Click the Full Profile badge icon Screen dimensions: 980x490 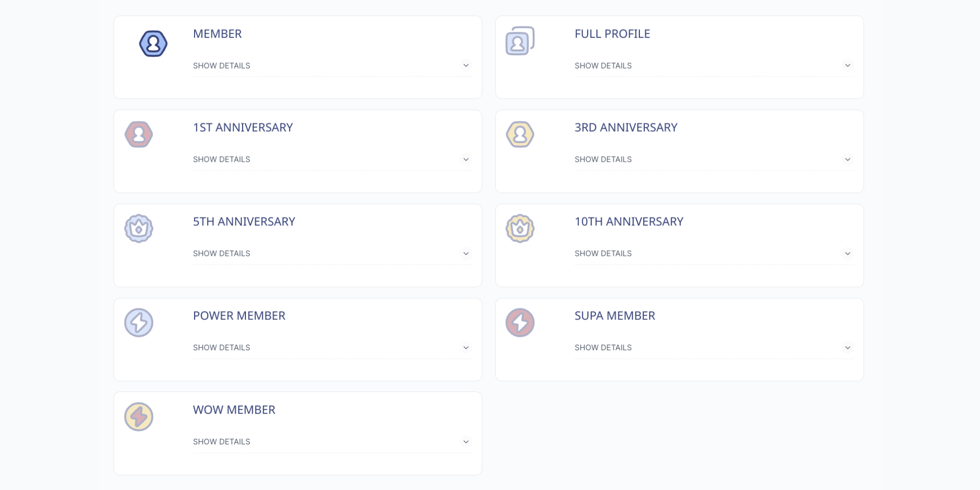pos(520,41)
